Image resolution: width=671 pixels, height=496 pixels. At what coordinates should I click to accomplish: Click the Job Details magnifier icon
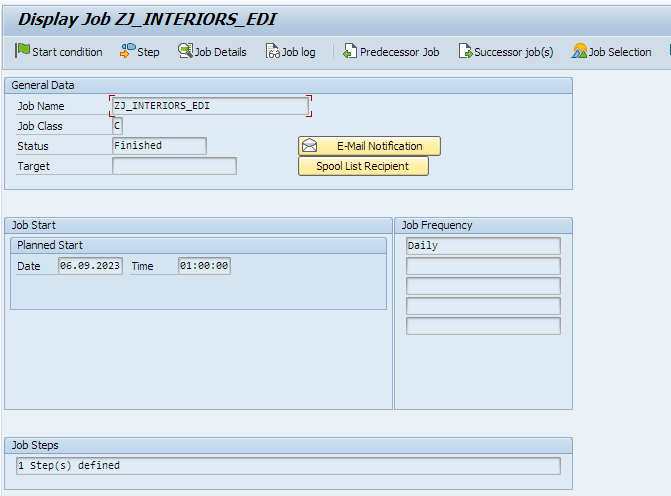[x=185, y=51]
